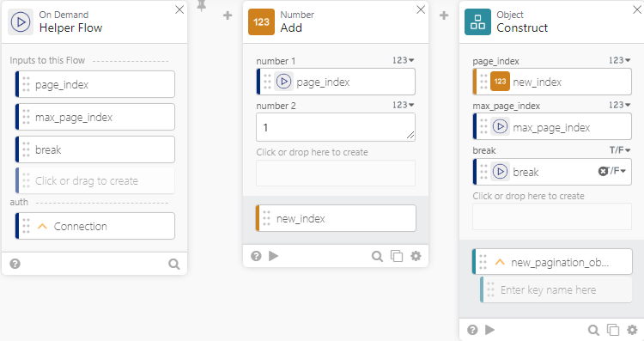
Task: Run the Object Construct card play icon
Action: click(x=489, y=330)
